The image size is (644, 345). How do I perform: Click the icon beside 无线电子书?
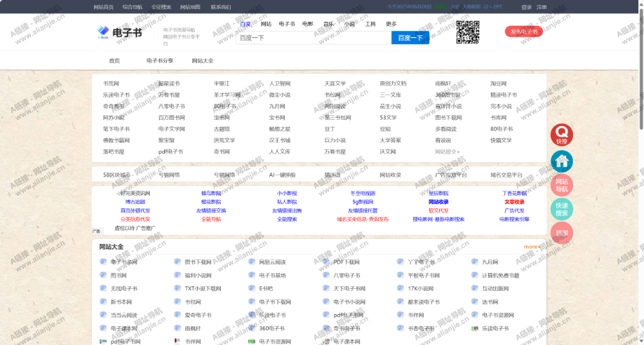tap(103, 288)
